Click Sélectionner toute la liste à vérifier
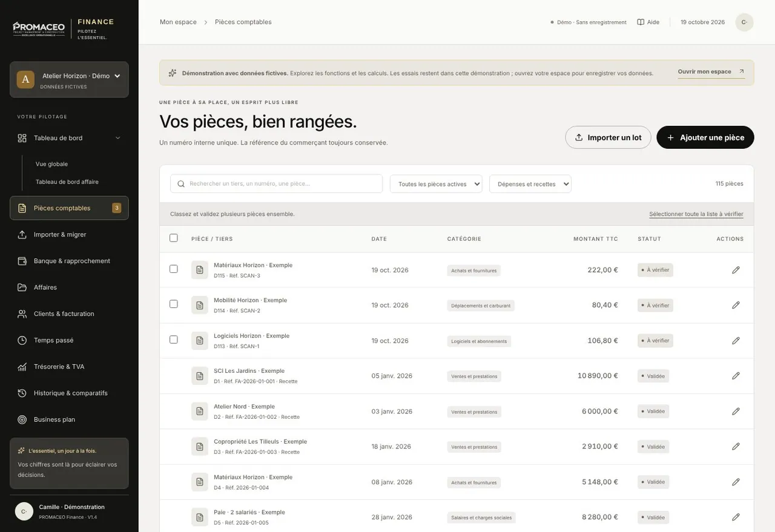 (696, 214)
